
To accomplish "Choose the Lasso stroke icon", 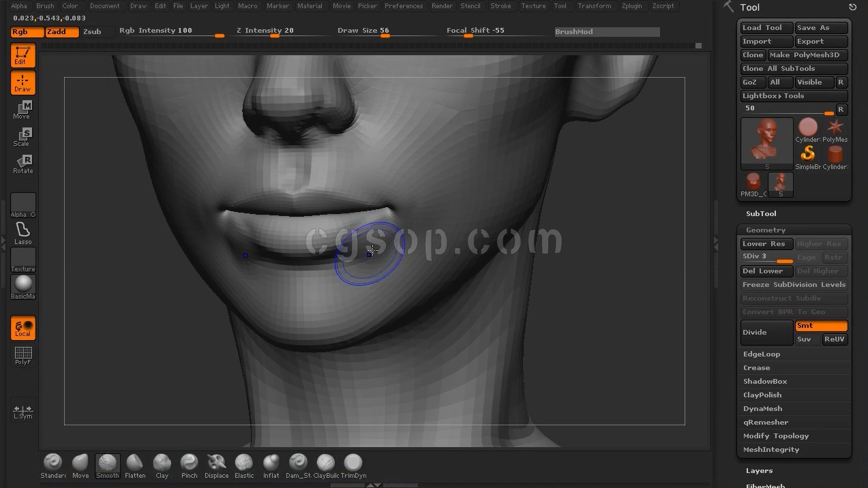I will [x=23, y=232].
